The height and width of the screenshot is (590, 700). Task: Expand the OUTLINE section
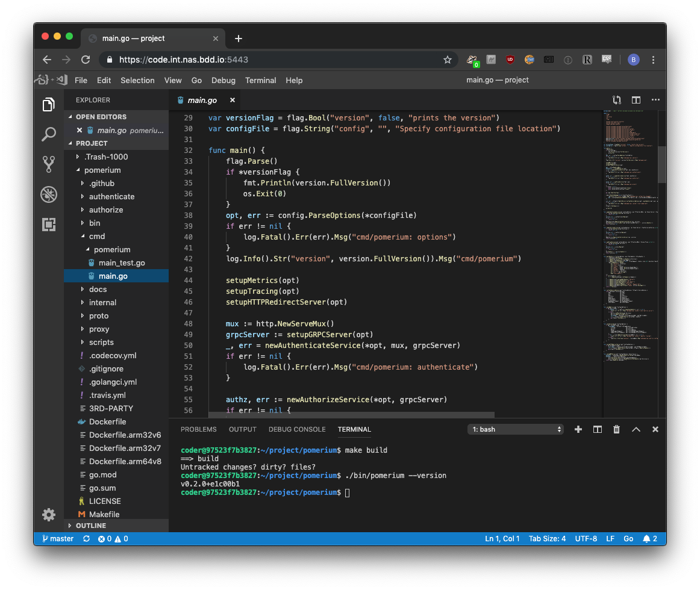(90, 526)
